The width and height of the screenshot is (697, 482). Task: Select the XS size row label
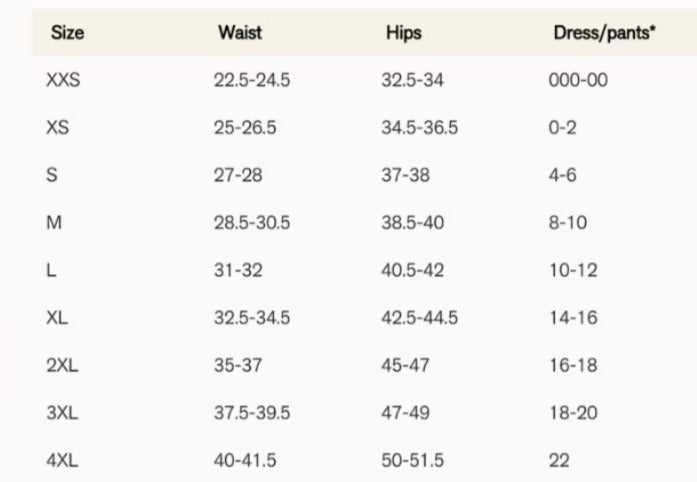(x=58, y=128)
